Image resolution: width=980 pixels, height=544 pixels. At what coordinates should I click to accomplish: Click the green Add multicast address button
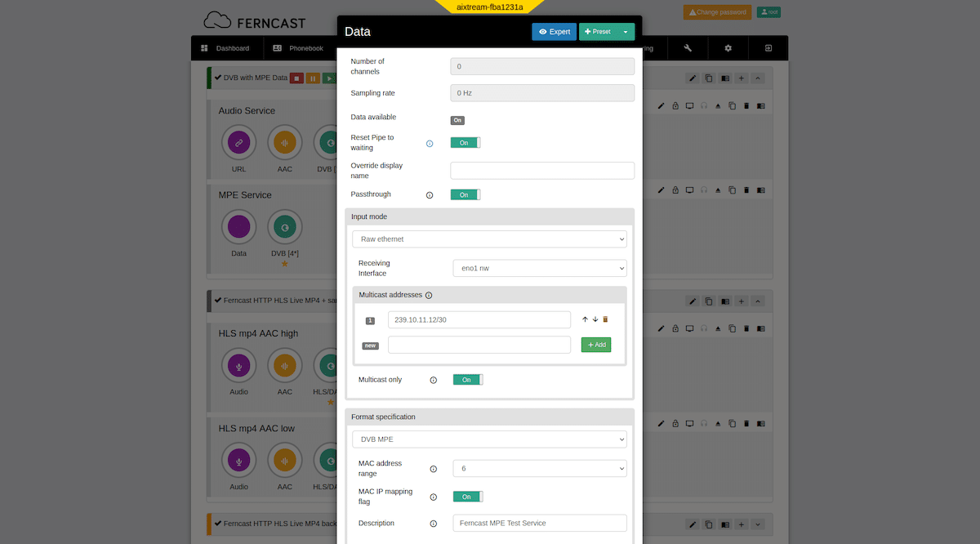point(595,345)
